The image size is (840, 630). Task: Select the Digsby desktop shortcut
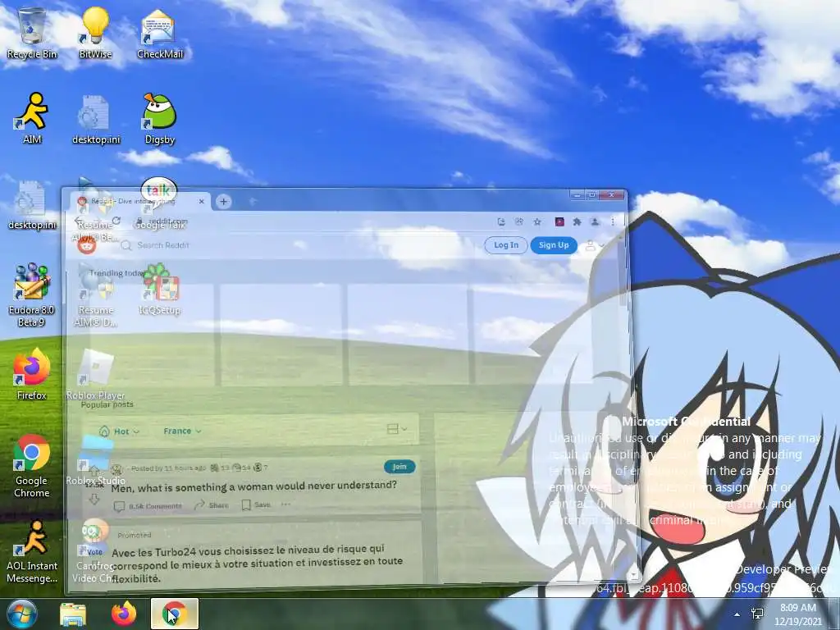(160, 118)
